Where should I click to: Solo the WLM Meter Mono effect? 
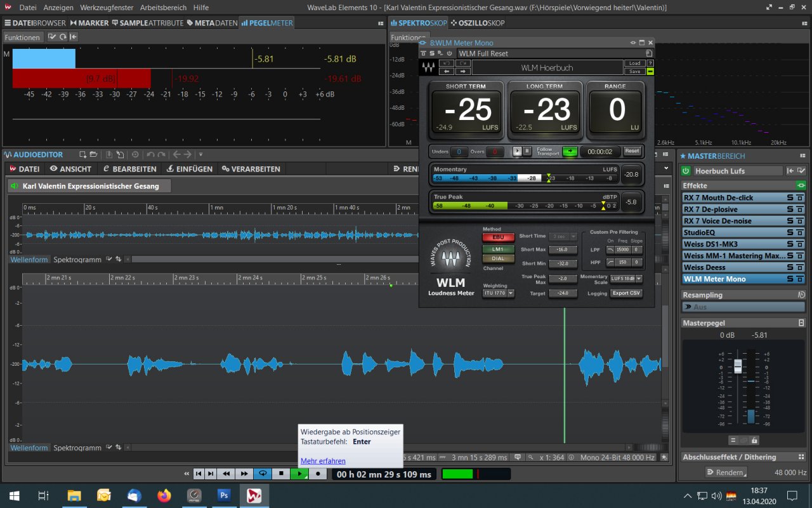click(790, 279)
